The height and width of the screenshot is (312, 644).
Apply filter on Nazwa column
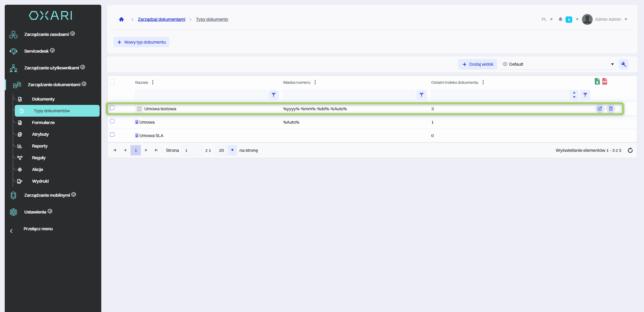[x=273, y=95]
